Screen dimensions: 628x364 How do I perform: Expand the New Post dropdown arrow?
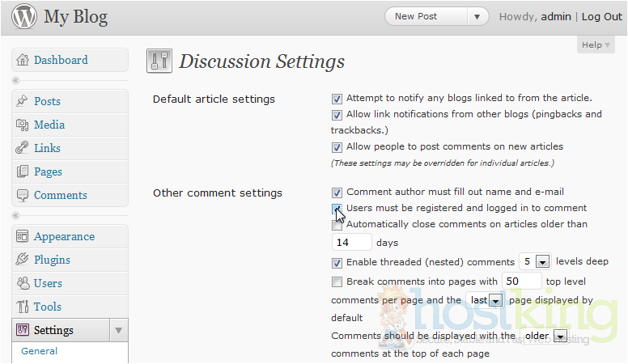tap(477, 17)
